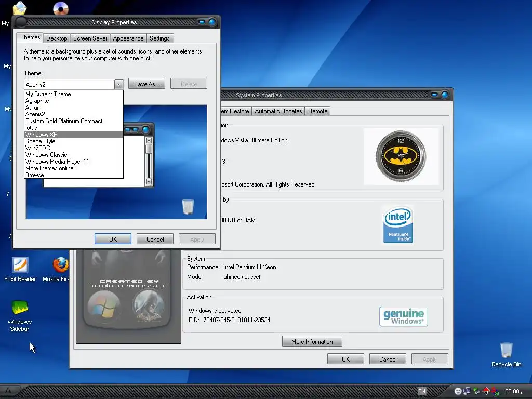Click the green arrow safely remove hardware tray icon

click(476, 391)
